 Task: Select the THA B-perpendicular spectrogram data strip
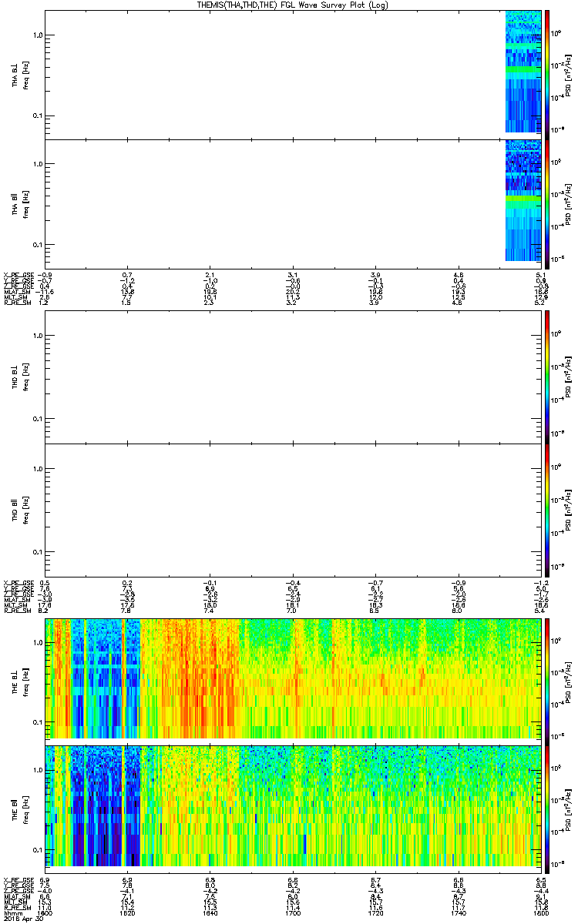523,72
